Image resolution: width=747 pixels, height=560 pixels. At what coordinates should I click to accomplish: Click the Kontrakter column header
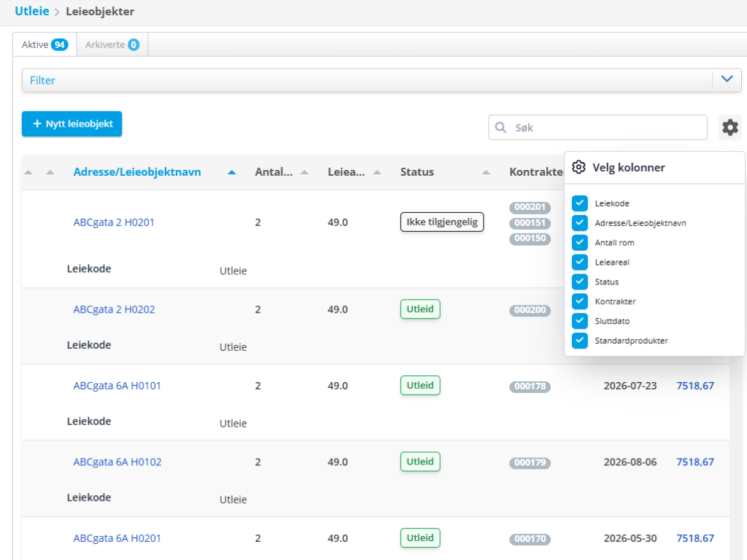click(x=536, y=172)
